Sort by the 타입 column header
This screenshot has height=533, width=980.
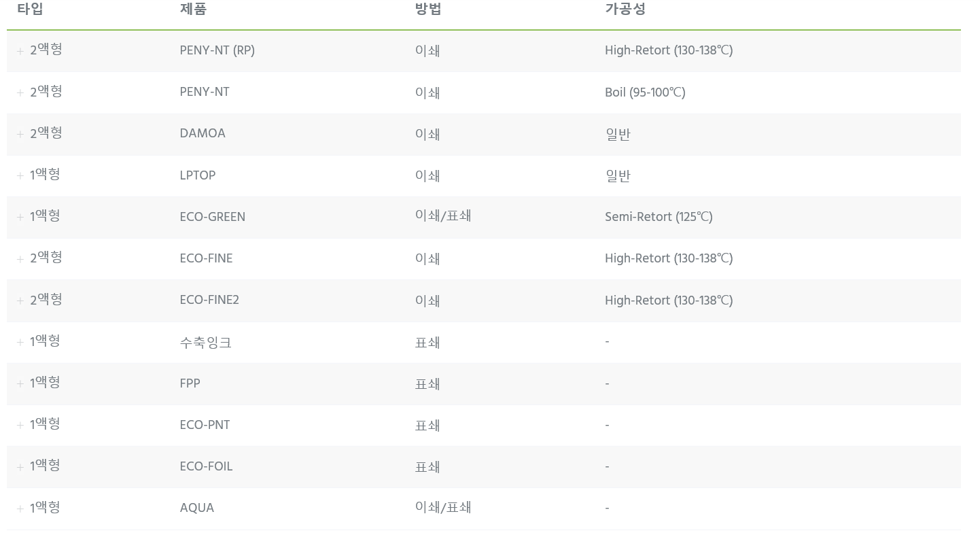coord(30,9)
